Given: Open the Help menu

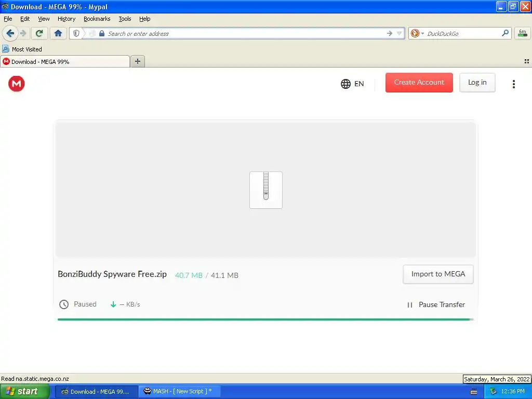Looking at the screenshot, I should click(144, 19).
